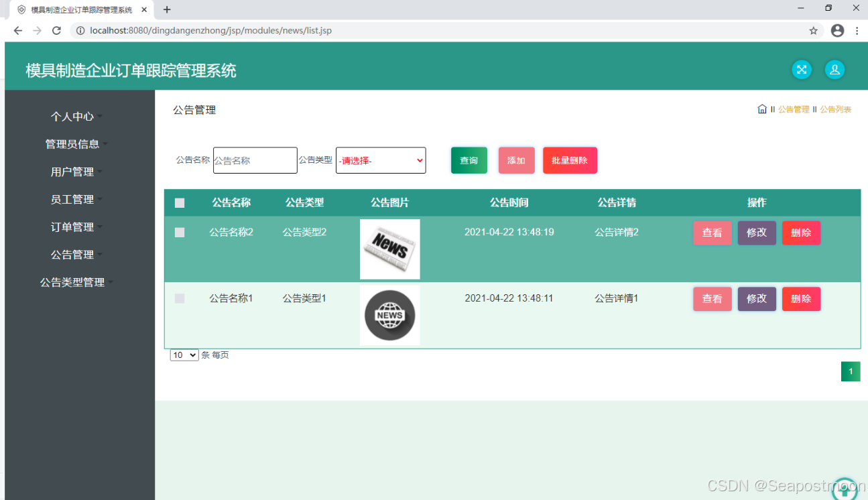Click the site info icon in the address bar

tap(80, 30)
